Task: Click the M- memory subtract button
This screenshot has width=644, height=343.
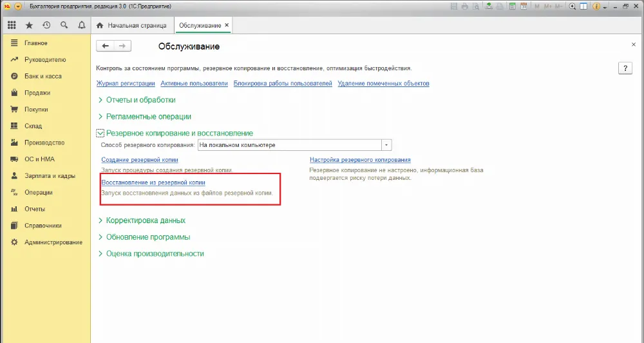Action: pyautogui.click(x=558, y=6)
